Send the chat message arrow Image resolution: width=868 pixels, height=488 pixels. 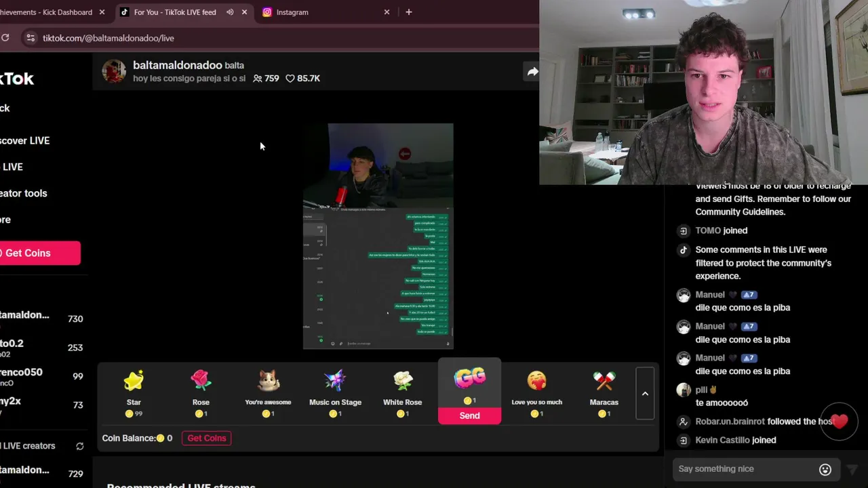853,469
